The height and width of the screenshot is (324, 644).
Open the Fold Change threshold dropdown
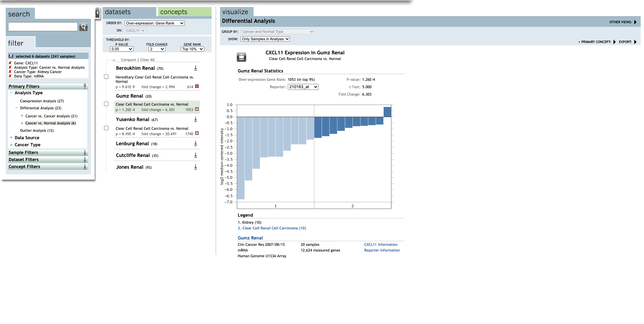tap(157, 49)
